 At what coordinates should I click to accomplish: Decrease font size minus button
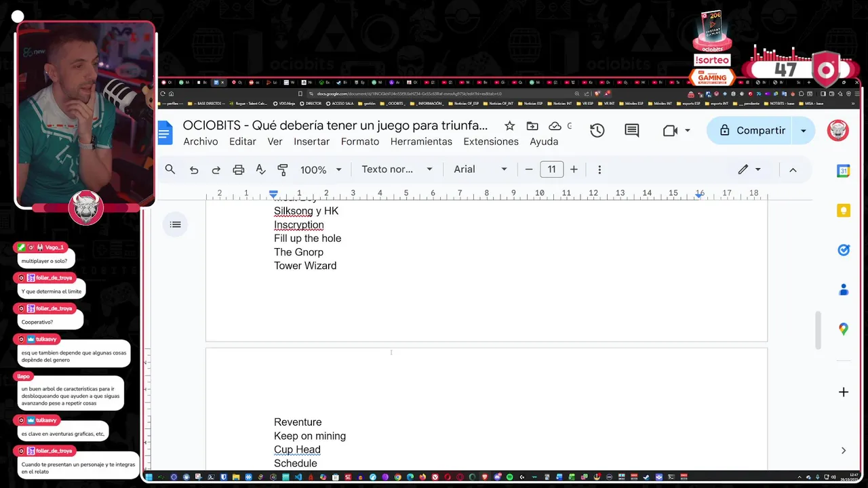[529, 169]
